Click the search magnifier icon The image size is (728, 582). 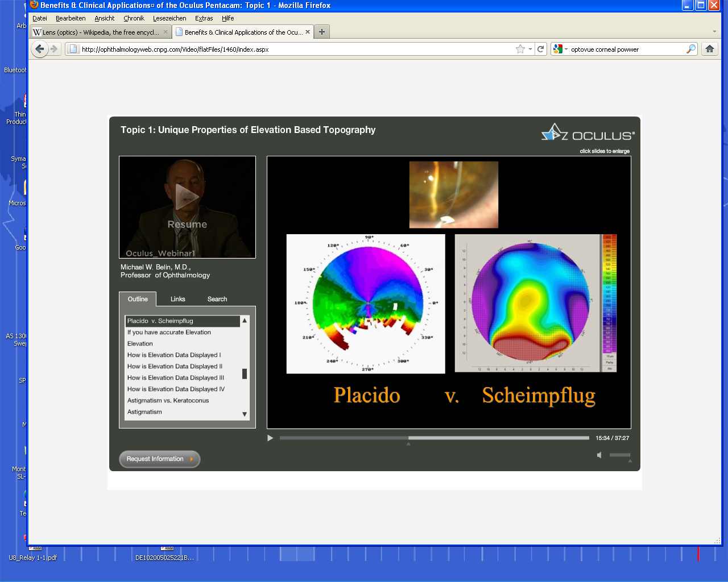point(690,49)
